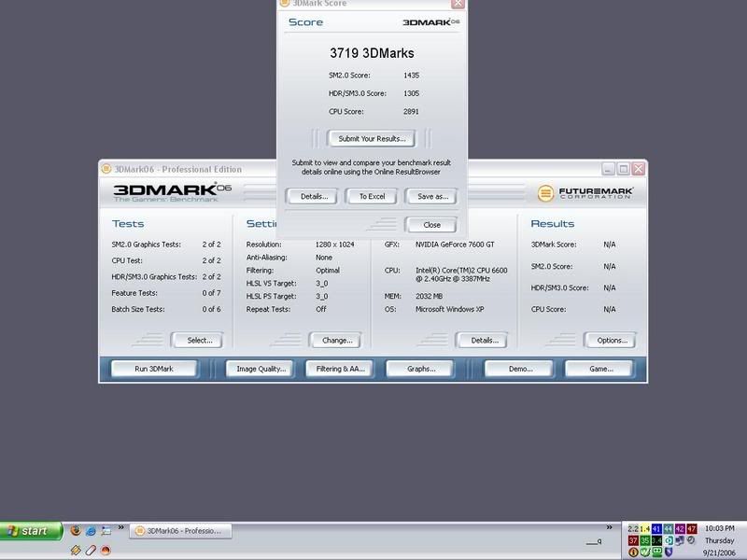Launch the Game button
Screen dimensions: 747x560
599,369
